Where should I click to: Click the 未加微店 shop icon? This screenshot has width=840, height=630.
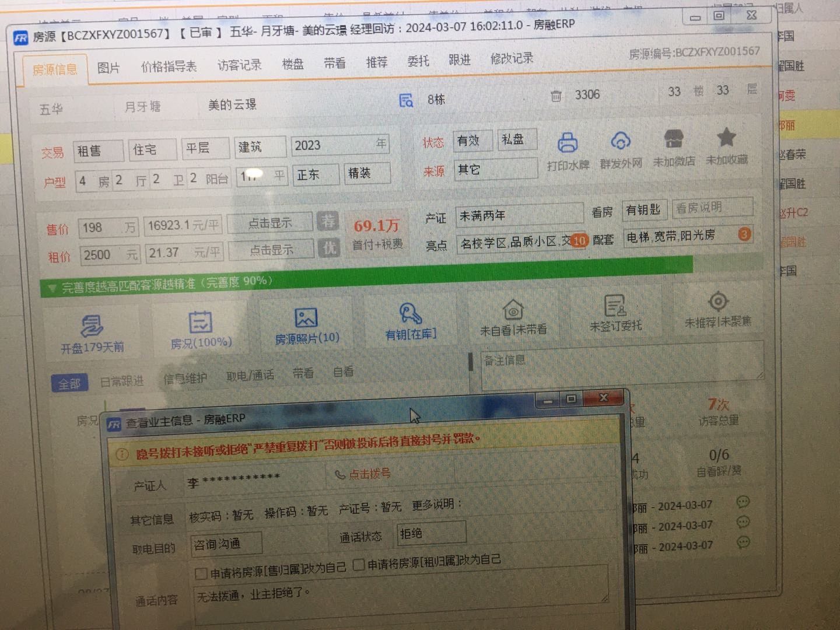(x=674, y=139)
